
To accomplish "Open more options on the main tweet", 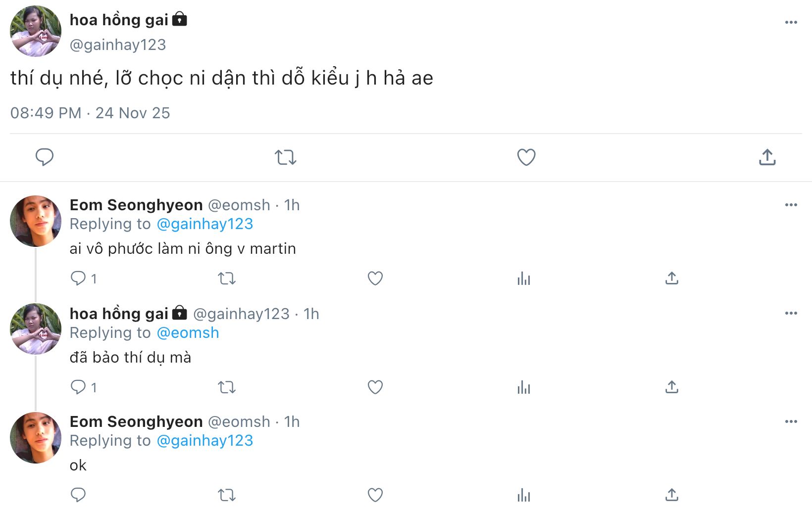I will pyautogui.click(x=791, y=22).
